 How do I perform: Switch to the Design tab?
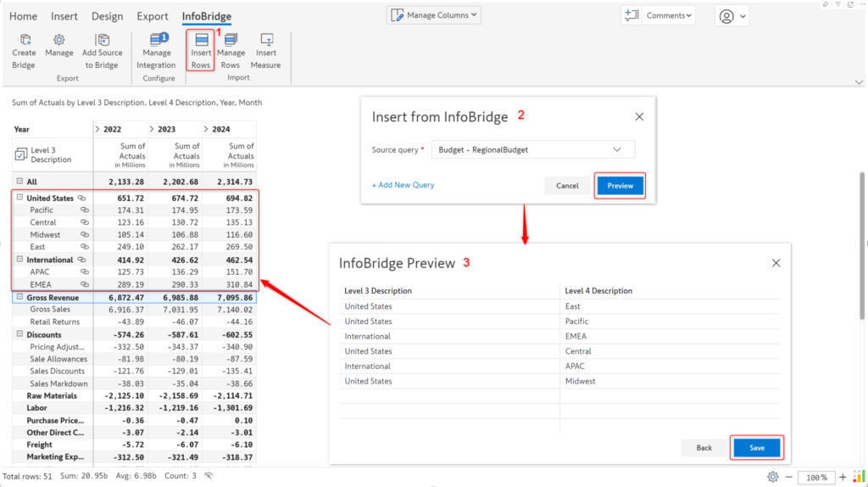tap(108, 17)
